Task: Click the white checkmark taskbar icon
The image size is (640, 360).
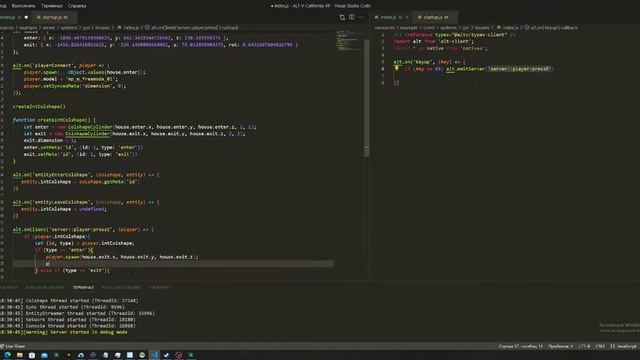Action: [x=167, y=355]
